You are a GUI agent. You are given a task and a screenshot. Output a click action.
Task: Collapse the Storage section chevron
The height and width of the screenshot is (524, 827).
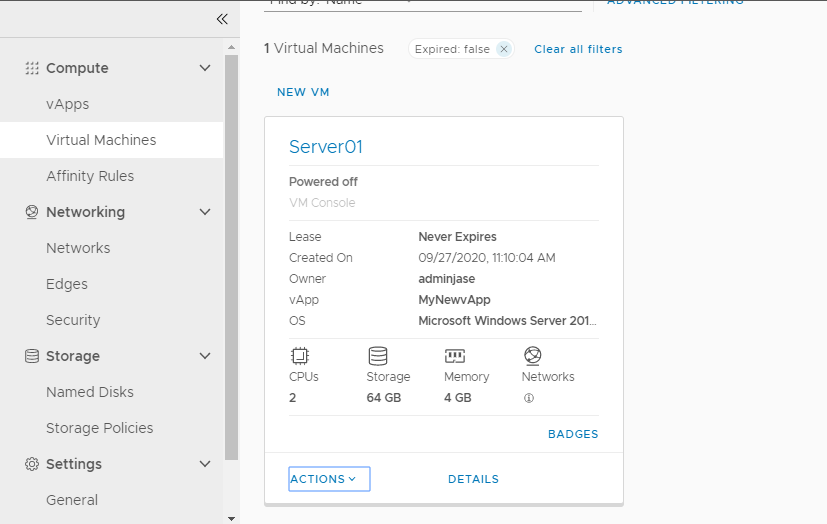205,356
